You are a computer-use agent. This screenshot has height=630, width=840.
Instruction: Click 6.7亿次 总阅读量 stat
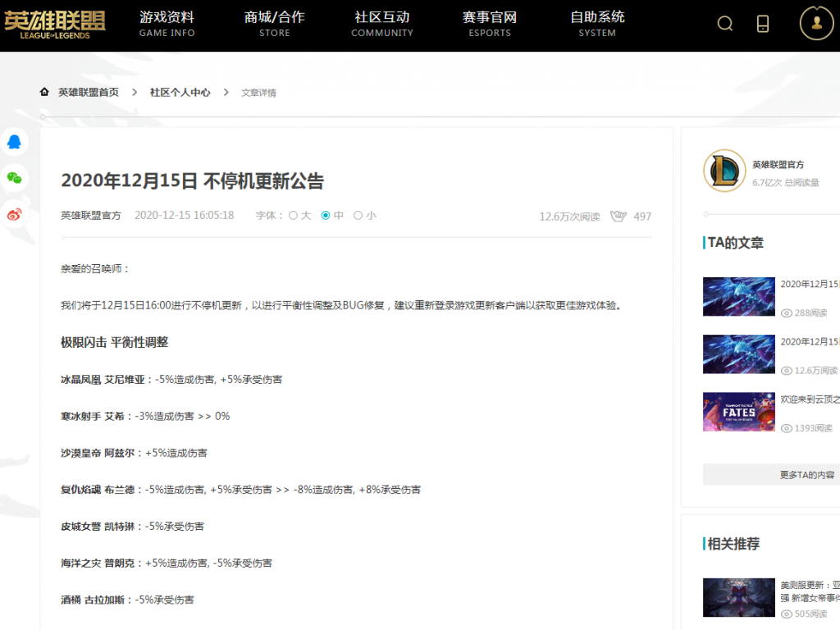pyautogui.click(x=785, y=183)
